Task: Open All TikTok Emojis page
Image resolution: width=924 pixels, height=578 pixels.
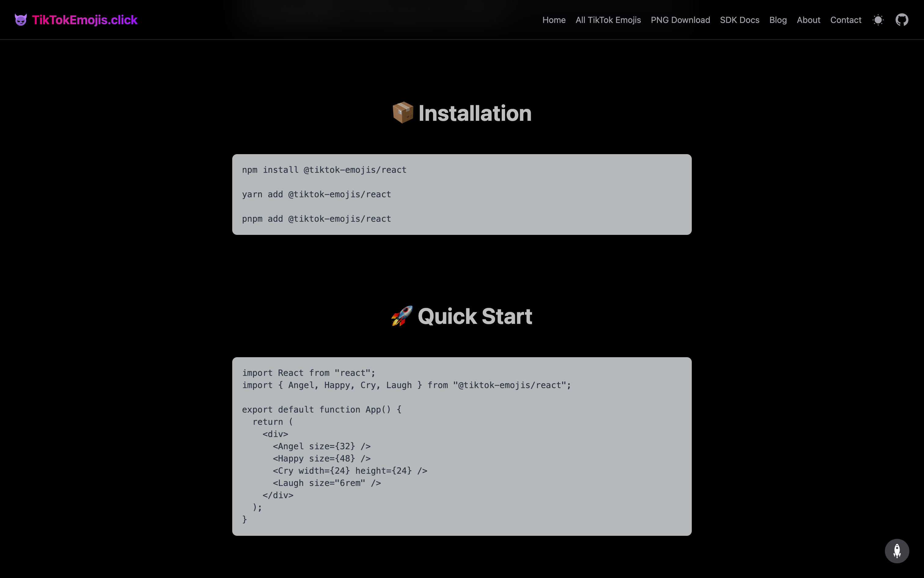Action: pos(608,20)
